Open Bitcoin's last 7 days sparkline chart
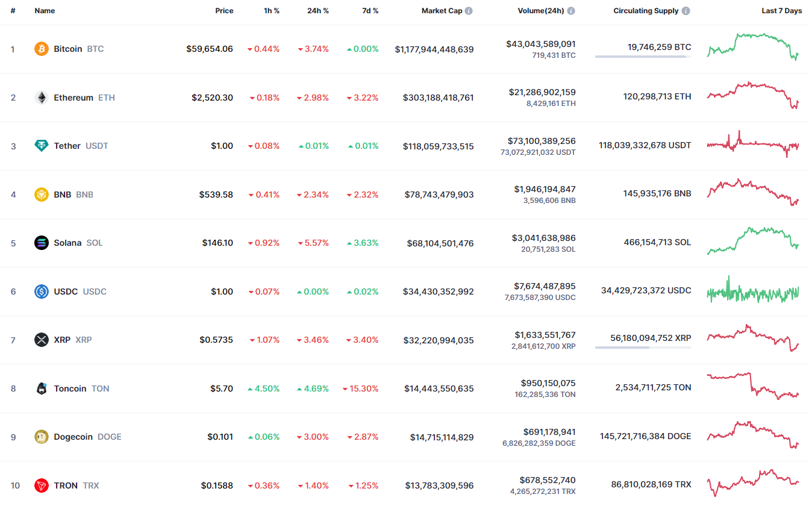The image size is (812, 506). point(753,47)
